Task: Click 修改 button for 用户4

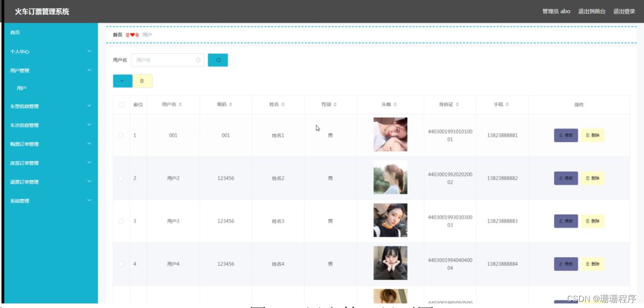Action: pos(566,264)
